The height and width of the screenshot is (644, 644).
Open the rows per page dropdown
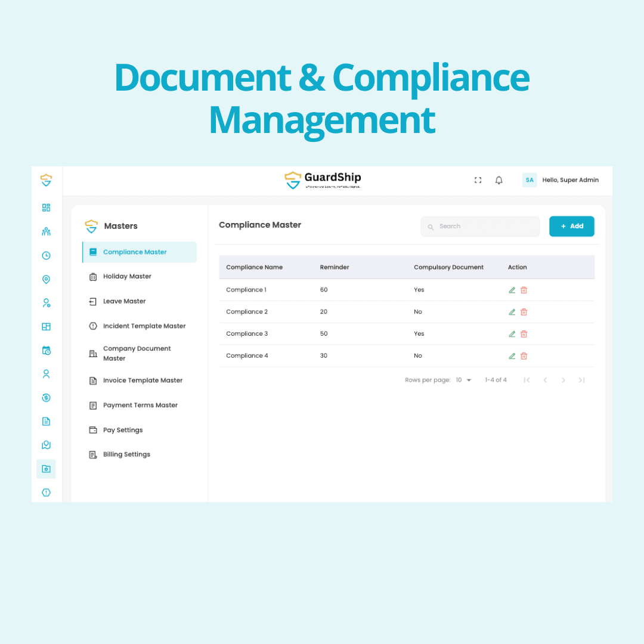(x=464, y=380)
